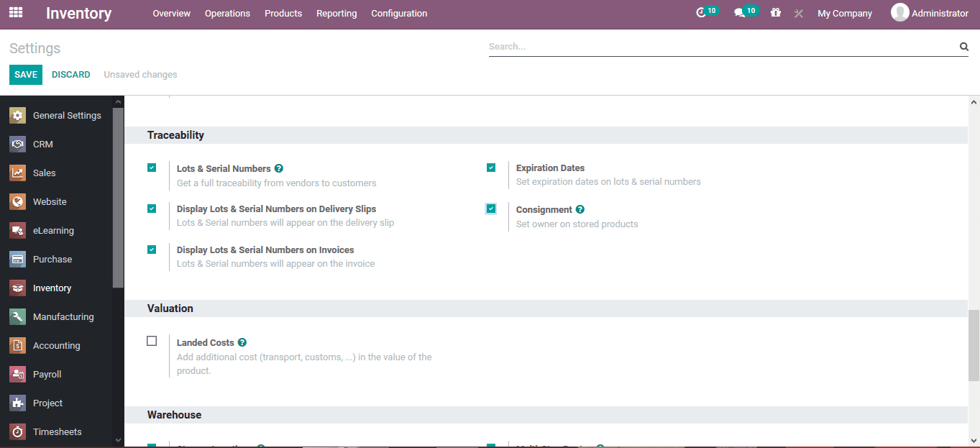Open the Sales settings section
The image size is (980, 448).
pyautogui.click(x=46, y=173)
